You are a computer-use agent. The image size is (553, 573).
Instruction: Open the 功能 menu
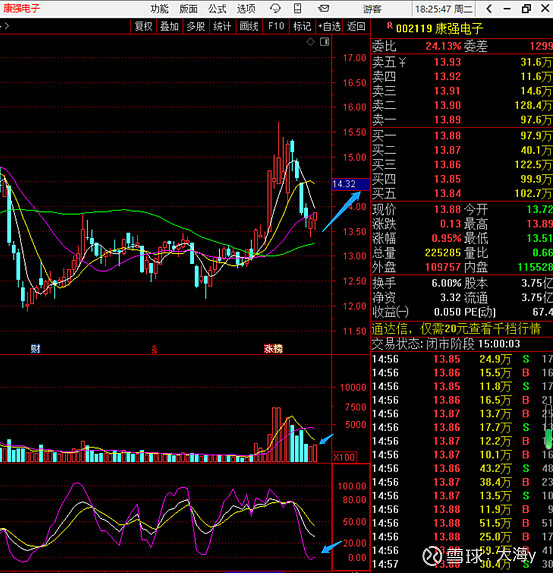(x=160, y=8)
